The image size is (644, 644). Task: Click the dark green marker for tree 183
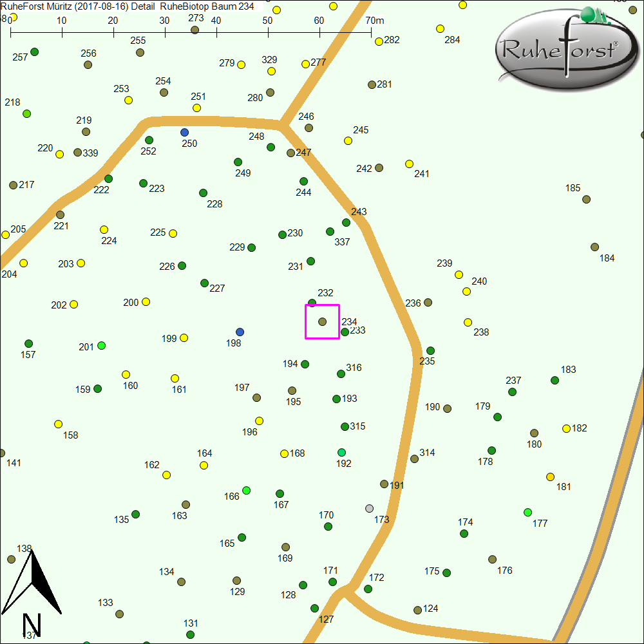(x=554, y=380)
